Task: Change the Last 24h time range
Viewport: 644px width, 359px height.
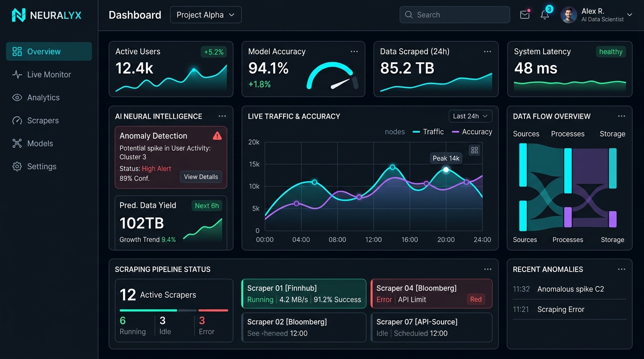Action: click(x=470, y=116)
